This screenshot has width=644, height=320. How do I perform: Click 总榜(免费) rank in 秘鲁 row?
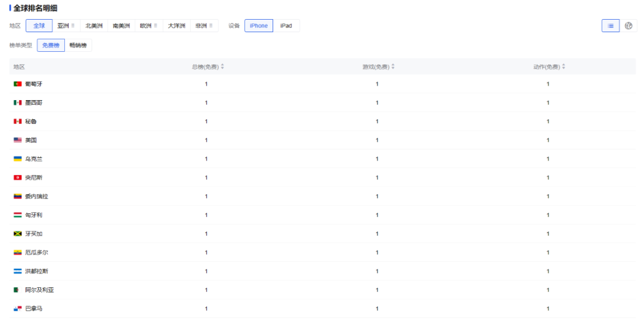coord(206,122)
